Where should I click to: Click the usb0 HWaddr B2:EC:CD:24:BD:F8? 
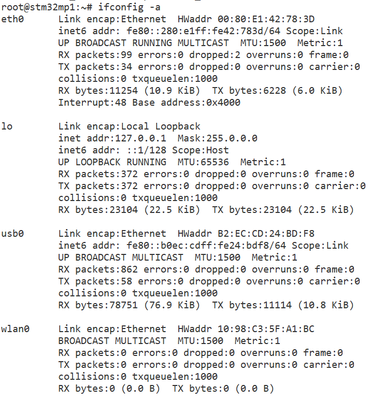pos(246,233)
